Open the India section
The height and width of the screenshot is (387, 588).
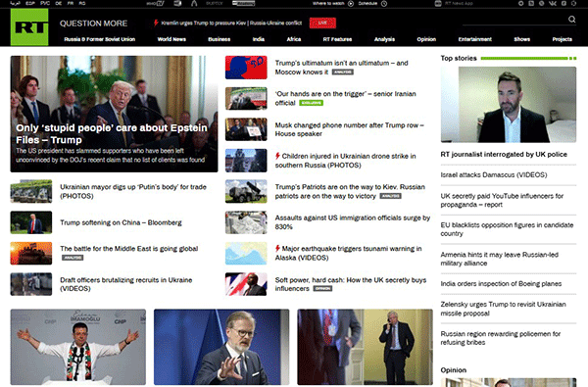[259, 39]
